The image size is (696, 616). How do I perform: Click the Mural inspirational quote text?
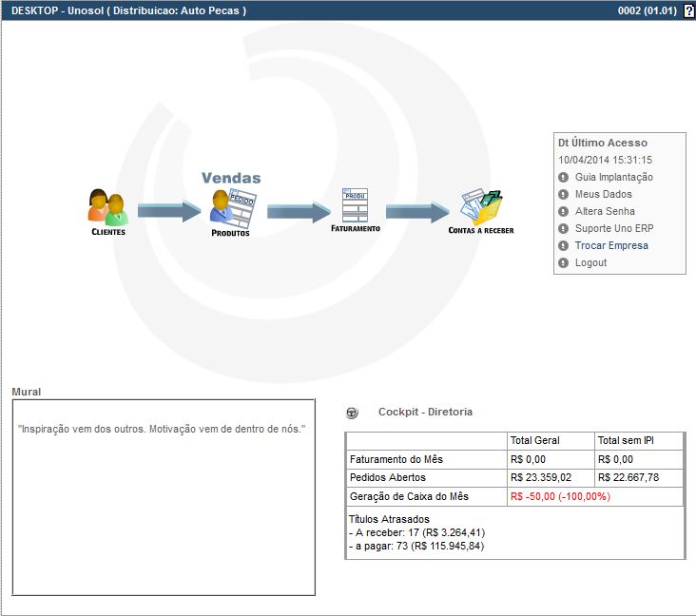pos(162,429)
